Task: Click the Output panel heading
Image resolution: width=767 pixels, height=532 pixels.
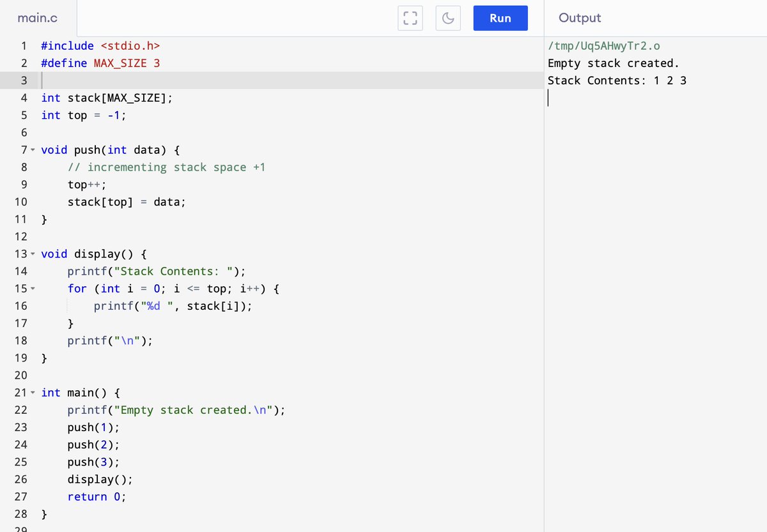Action: click(x=579, y=18)
